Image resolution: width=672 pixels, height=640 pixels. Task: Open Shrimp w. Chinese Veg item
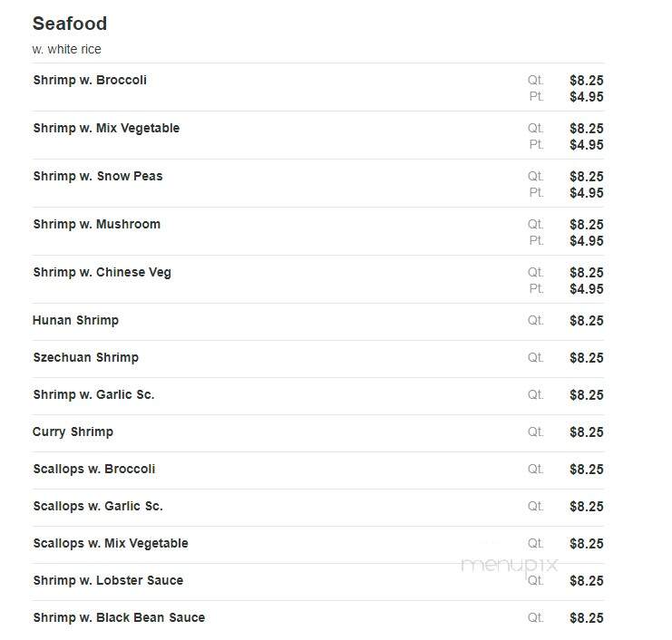(102, 272)
